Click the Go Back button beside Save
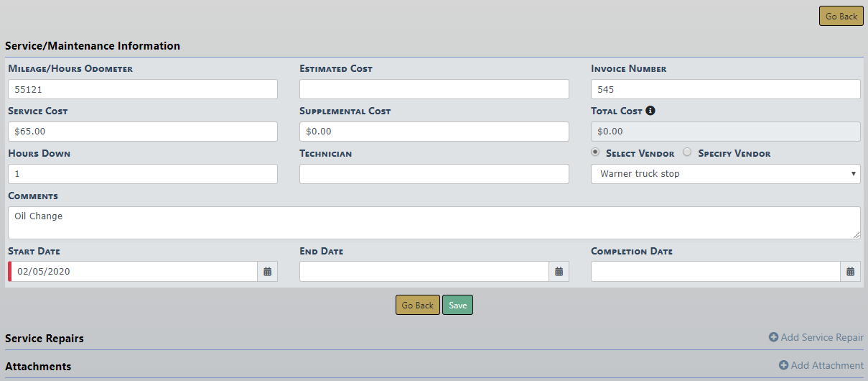The height and width of the screenshot is (381, 868). click(417, 306)
